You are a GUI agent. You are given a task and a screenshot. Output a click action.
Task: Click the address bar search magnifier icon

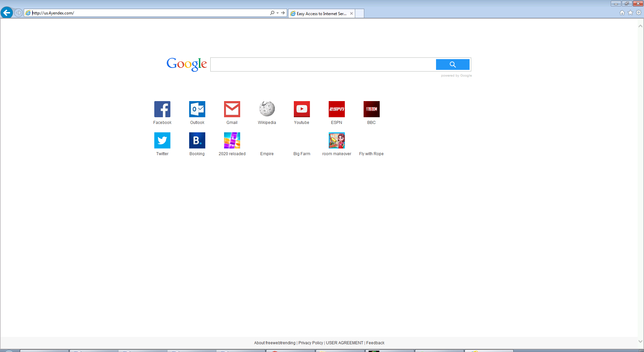[272, 13]
